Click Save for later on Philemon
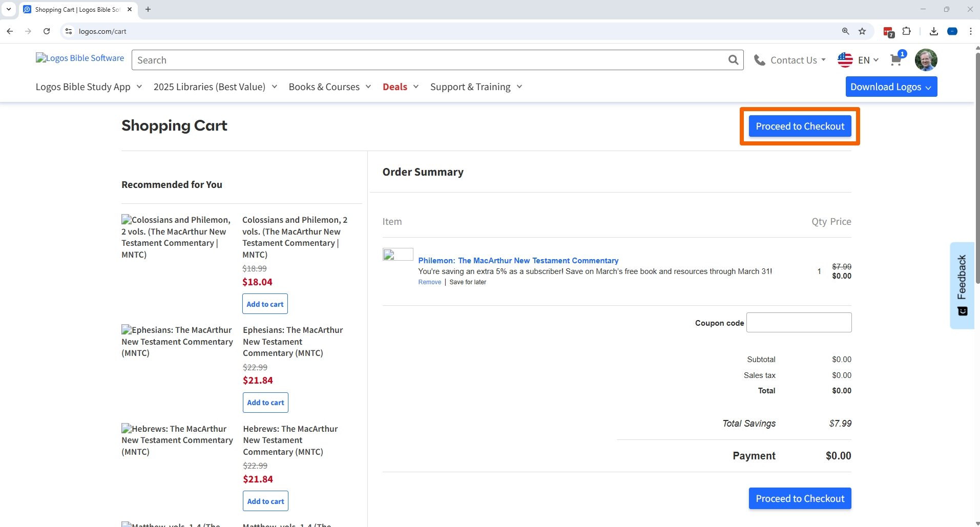The image size is (980, 527). coord(468,282)
